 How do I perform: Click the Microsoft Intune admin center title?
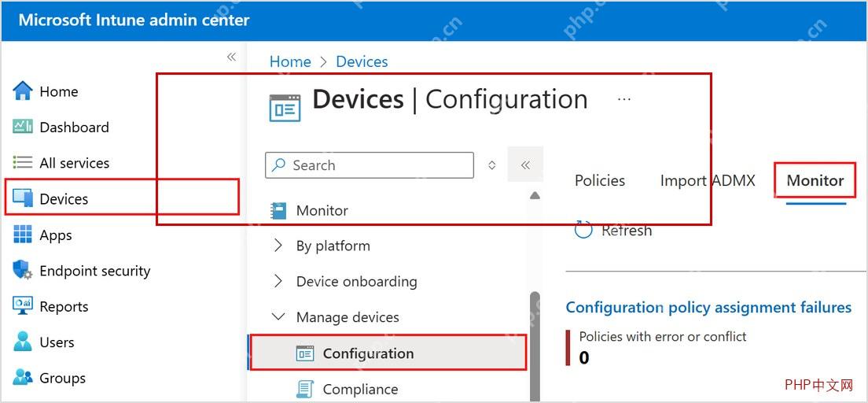click(134, 20)
